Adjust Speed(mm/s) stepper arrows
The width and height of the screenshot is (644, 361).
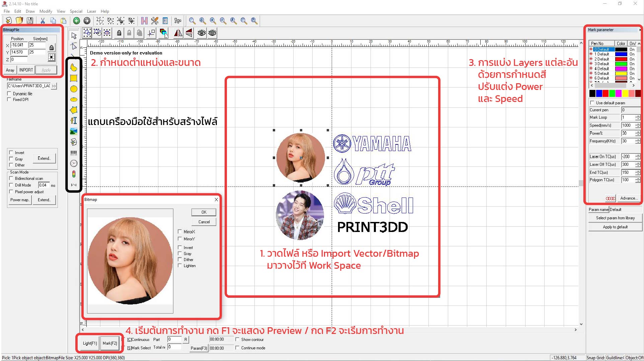[x=638, y=125]
